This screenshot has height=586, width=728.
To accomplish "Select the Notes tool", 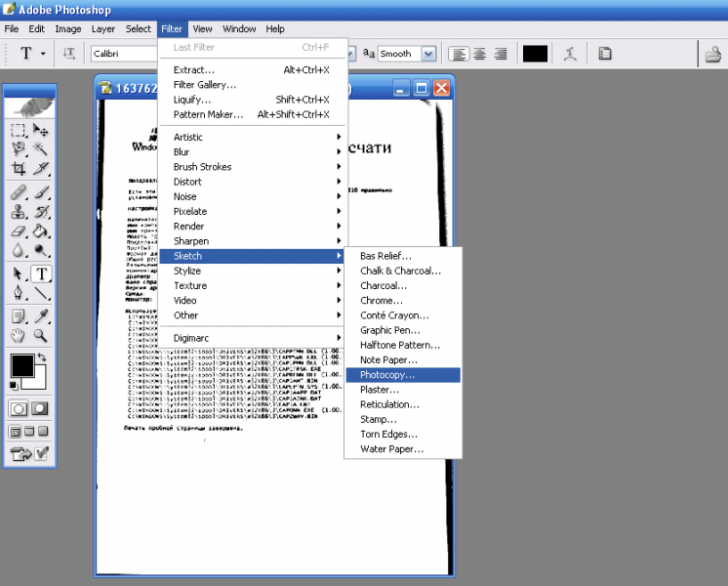I will point(19,316).
